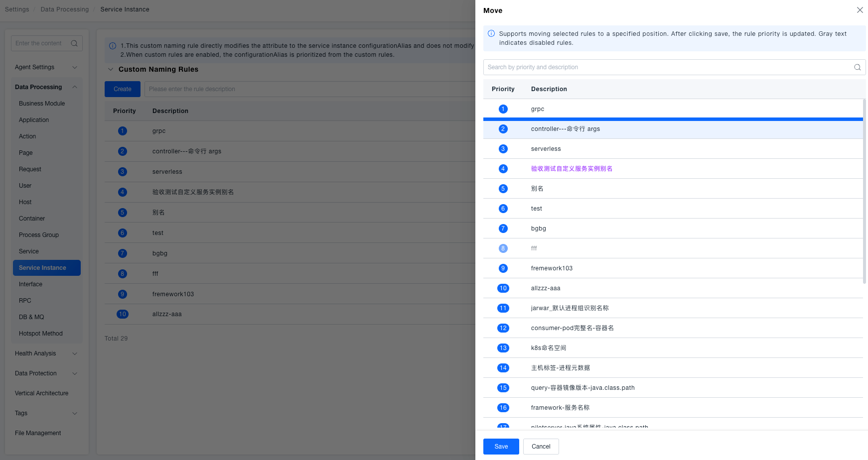
Task: Click the search magnifier icon in Move panel
Action: 857,67
